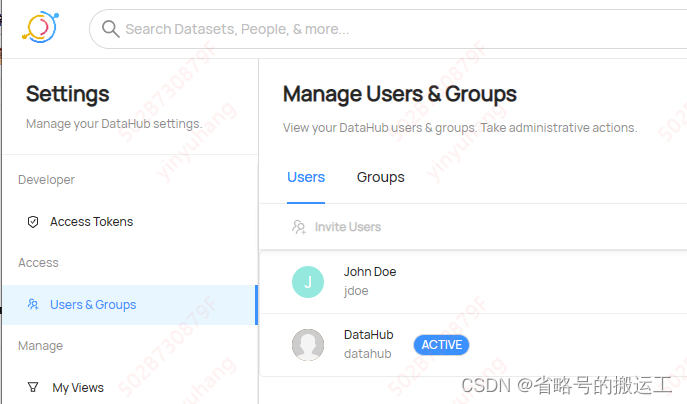The image size is (687, 404).
Task: Click the jdoe username text
Action: [x=356, y=291]
